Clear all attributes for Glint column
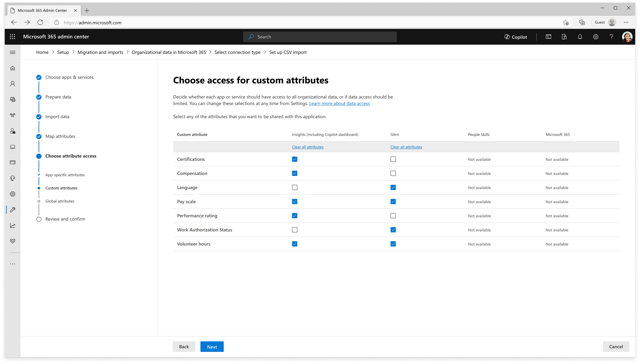 (x=406, y=147)
